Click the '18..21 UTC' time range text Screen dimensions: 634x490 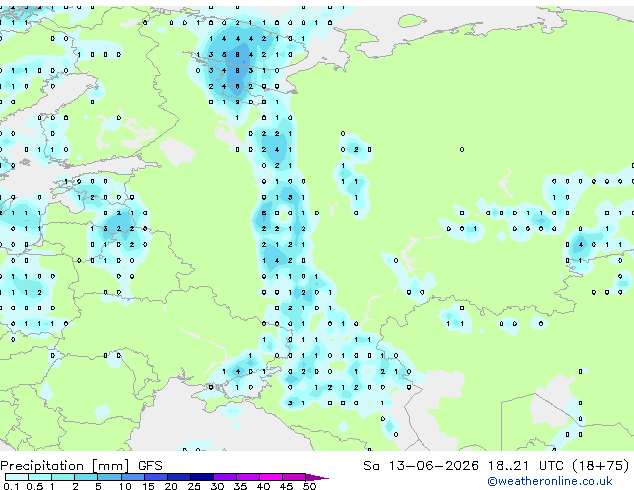pyautogui.click(x=525, y=465)
